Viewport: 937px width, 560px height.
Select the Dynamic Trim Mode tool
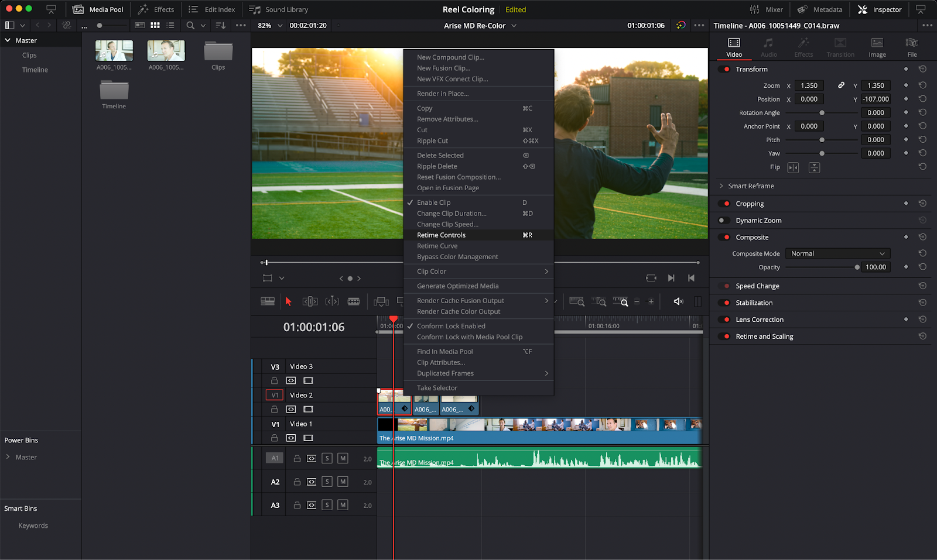click(x=332, y=301)
